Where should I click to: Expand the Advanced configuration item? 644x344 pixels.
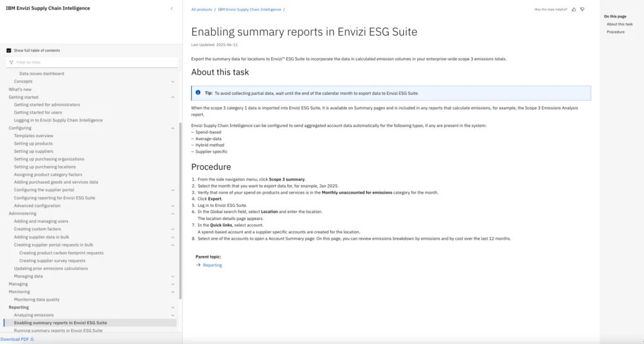click(x=173, y=206)
